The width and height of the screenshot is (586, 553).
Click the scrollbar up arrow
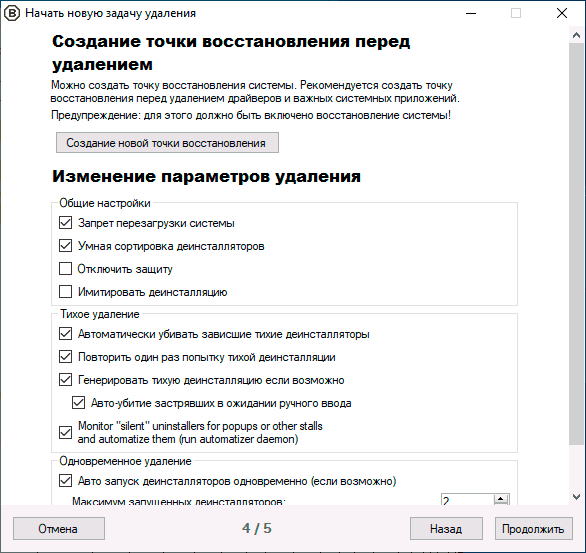click(576, 35)
